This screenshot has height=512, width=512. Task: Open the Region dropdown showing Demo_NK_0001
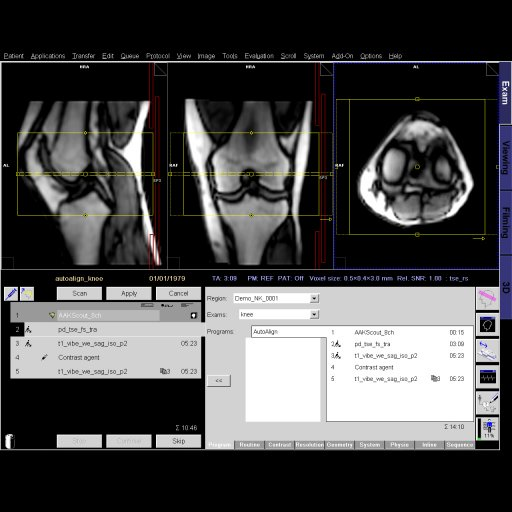pyautogui.click(x=276, y=298)
